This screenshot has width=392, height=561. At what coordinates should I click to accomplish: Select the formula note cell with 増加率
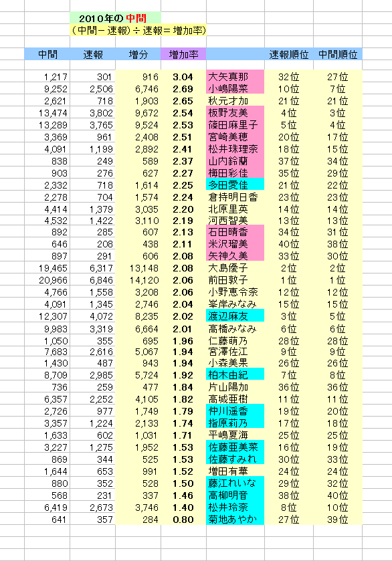point(138,30)
